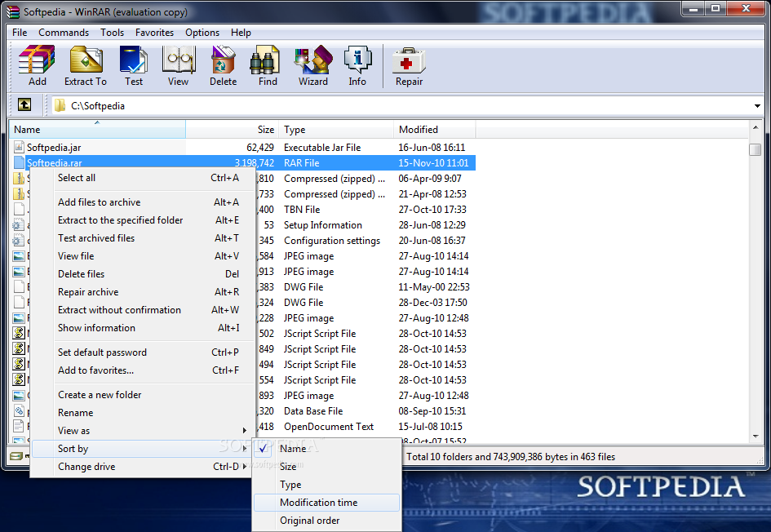Viewport: 771px width, 532px height.
Task: Choose Test archived files
Action: [x=143, y=238]
